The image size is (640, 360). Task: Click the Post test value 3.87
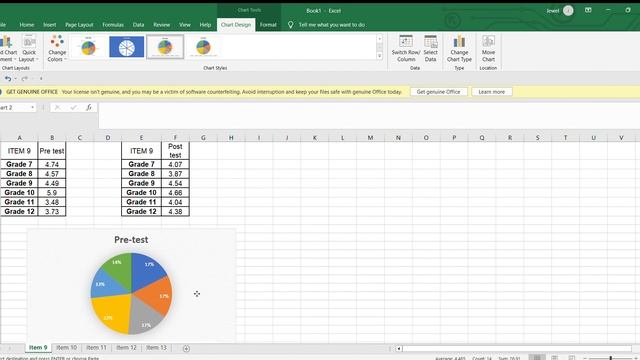click(x=176, y=174)
